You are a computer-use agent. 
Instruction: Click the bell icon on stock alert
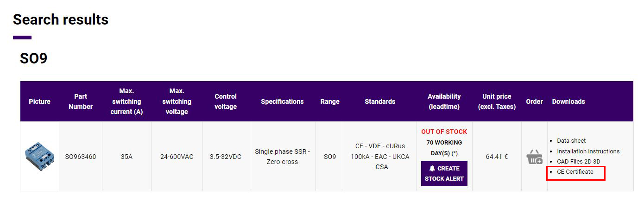(x=432, y=169)
